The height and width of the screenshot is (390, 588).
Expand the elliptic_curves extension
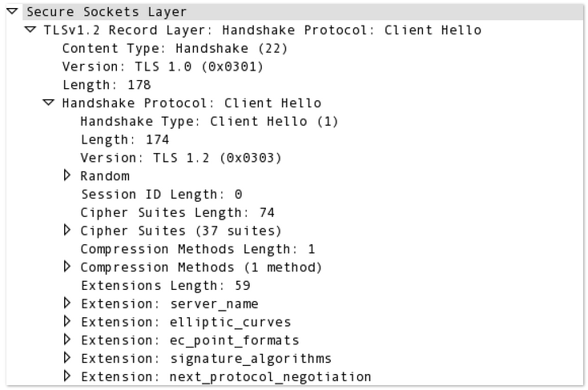tap(67, 322)
